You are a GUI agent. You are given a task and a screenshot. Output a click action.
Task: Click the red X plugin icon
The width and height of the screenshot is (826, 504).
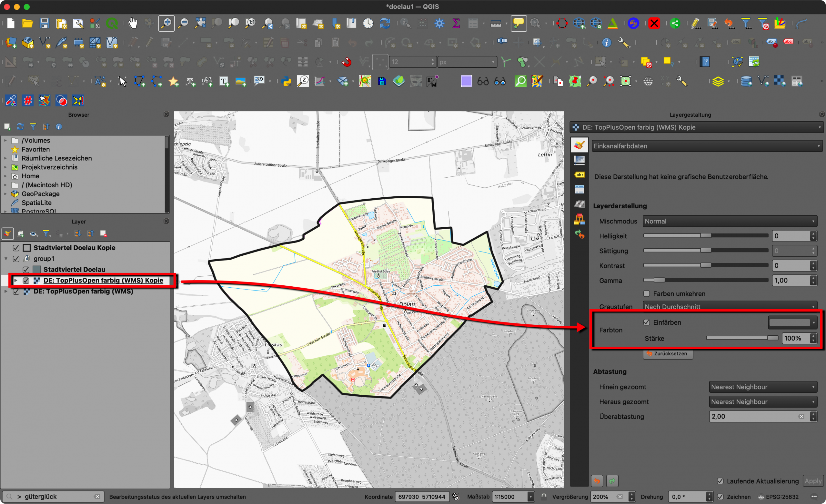pyautogui.click(x=654, y=24)
